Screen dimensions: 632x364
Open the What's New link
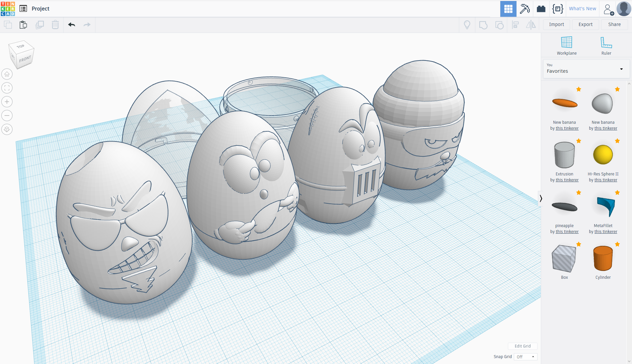tap(582, 9)
